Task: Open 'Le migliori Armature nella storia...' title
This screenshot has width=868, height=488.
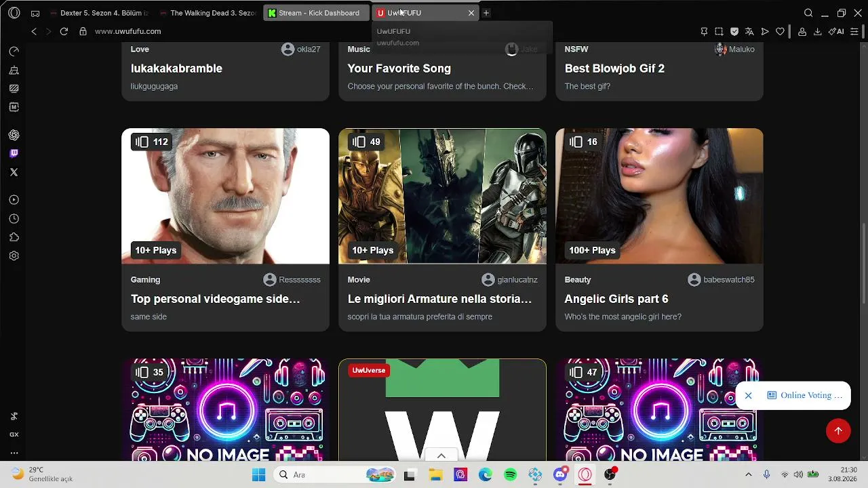Action: (439, 299)
